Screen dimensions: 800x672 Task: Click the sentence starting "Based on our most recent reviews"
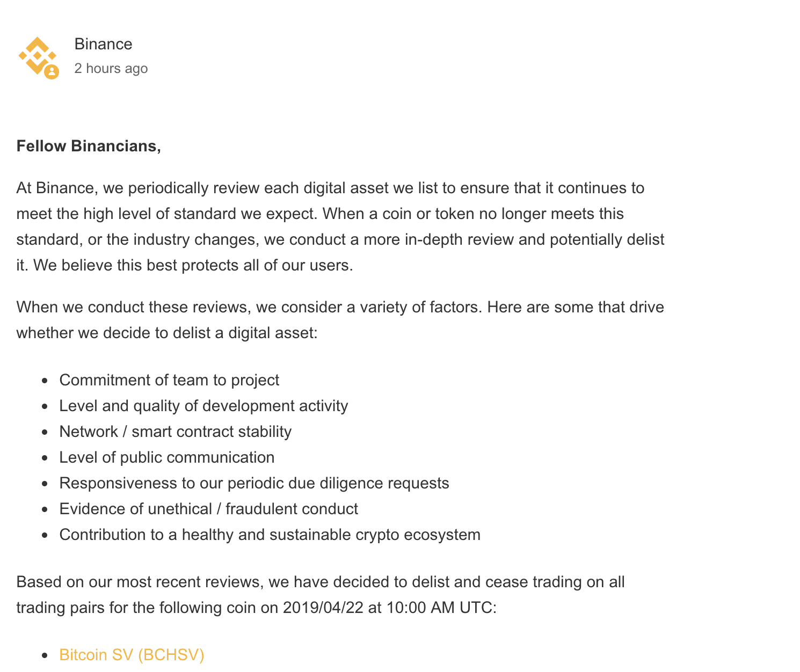[x=320, y=582]
